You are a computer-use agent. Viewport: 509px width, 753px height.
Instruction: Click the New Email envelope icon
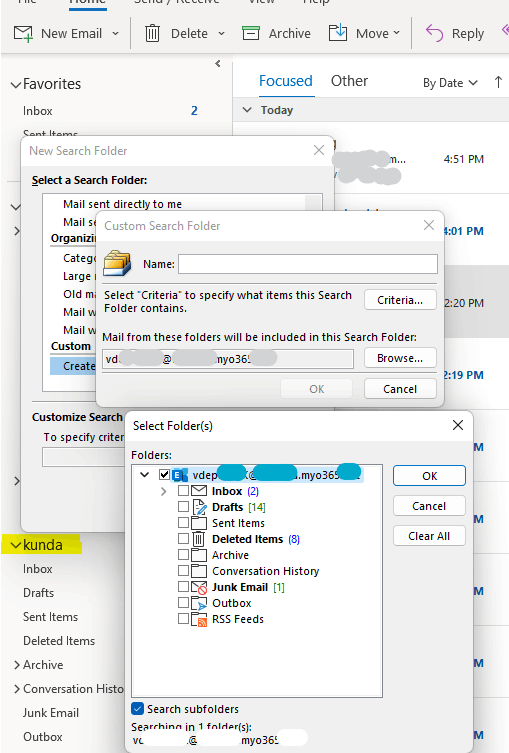(x=23, y=34)
